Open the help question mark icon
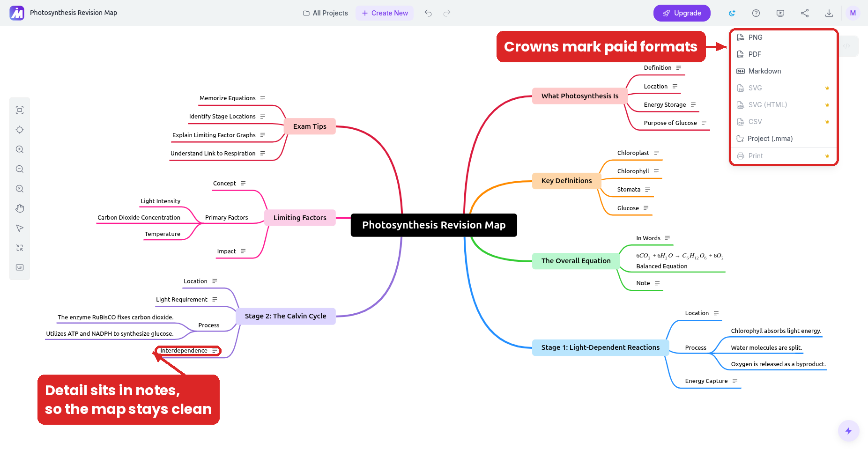This screenshot has width=868, height=450. tap(756, 13)
